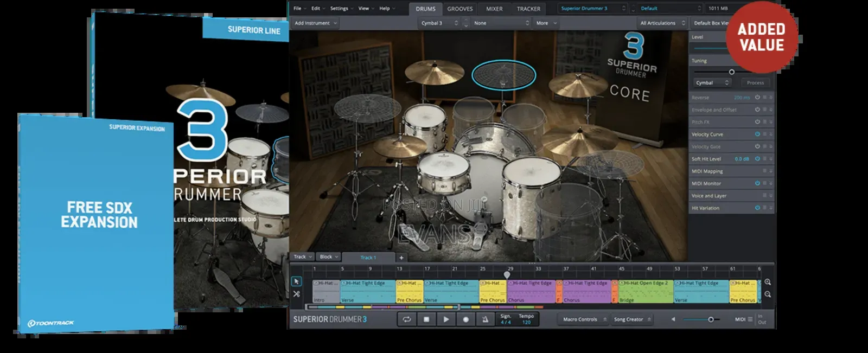This screenshot has width=868, height=353.
Task: Open the Add Instrument dropdown
Action: tap(316, 23)
